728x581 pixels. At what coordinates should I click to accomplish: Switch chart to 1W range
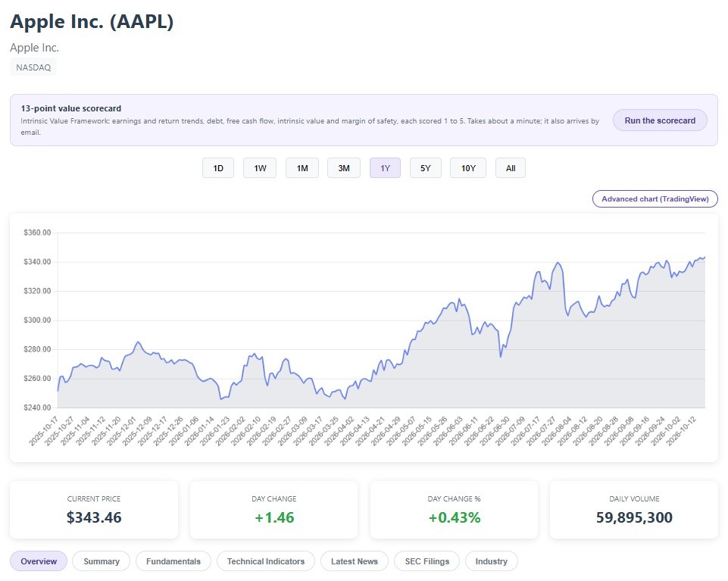pyautogui.click(x=260, y=168)
